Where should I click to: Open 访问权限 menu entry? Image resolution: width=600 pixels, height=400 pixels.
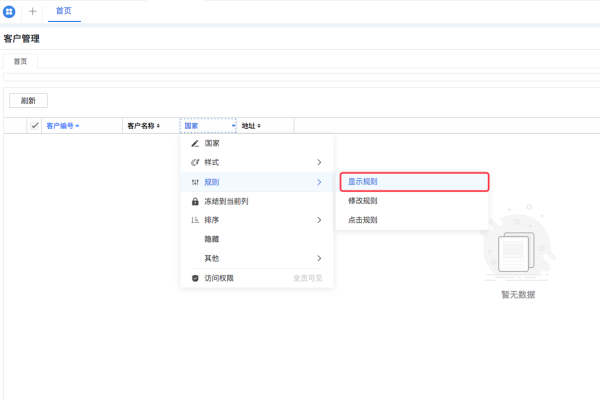pyautogui.click(x=257, y=278)
